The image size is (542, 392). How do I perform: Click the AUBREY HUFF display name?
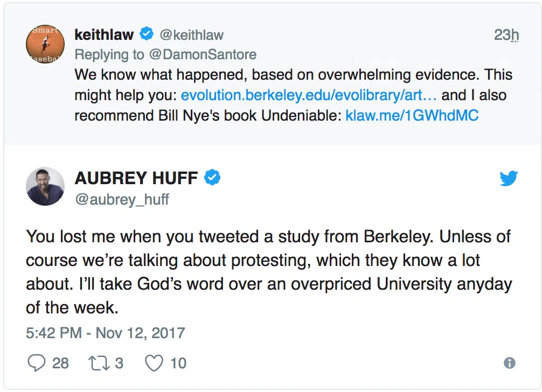136,178
